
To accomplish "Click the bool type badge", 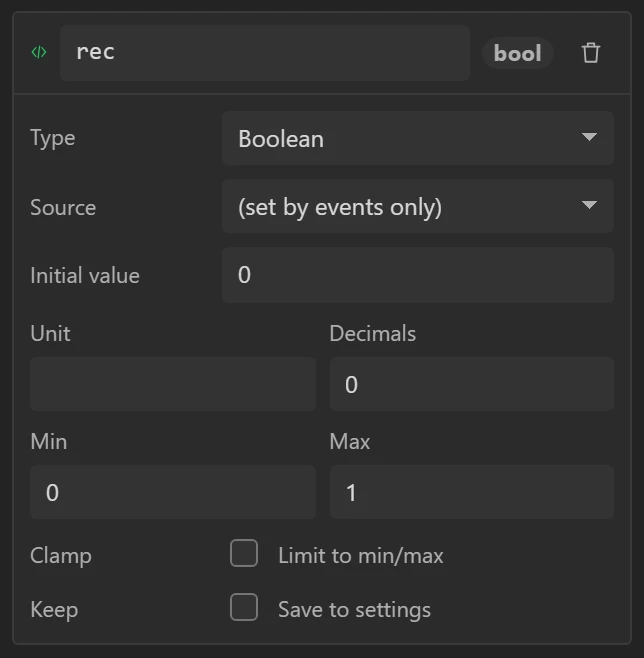I will click(517, 53).
